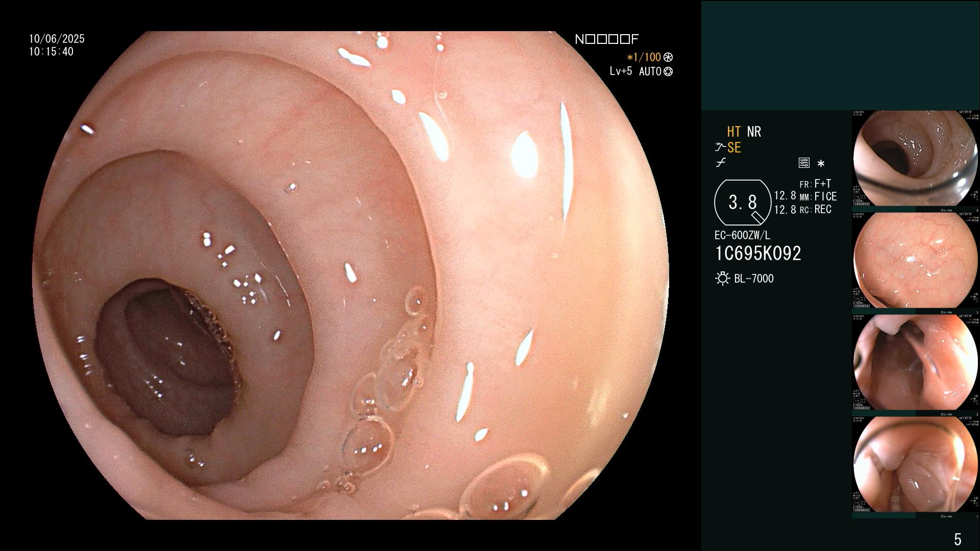
Task: Click the FR: F+T setting
Action: point(815,184)
